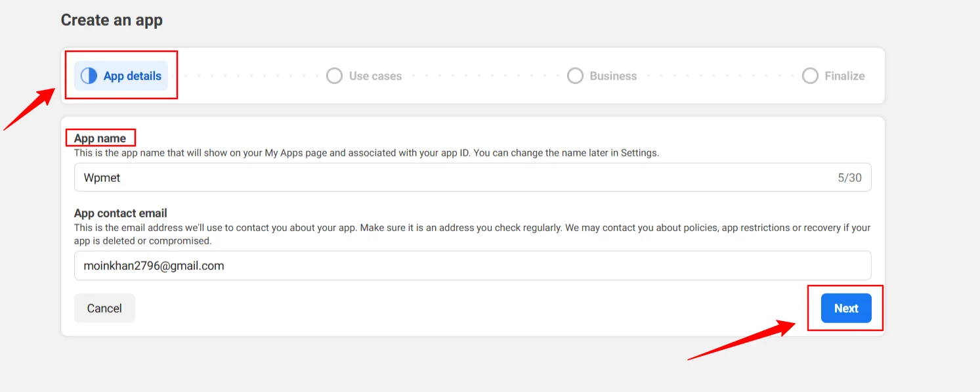This screenshot has height=392, width=980.
Task: Click the email contact policy description text
Action: [x=473, y=234]
